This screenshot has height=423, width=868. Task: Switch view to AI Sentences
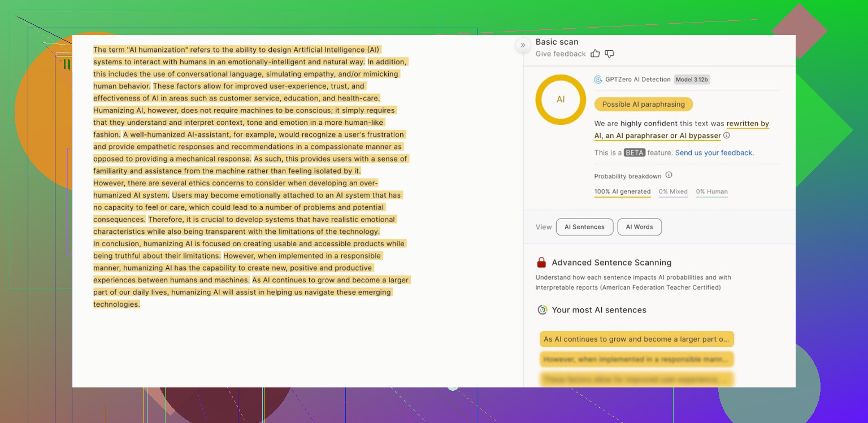pyautogui.click(x=584, y=227)
